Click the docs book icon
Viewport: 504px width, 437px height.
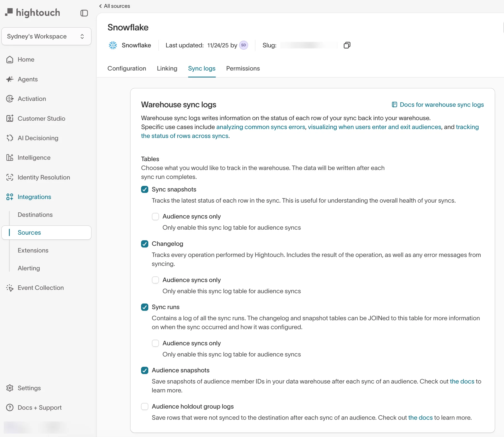[x=394, y=105]
